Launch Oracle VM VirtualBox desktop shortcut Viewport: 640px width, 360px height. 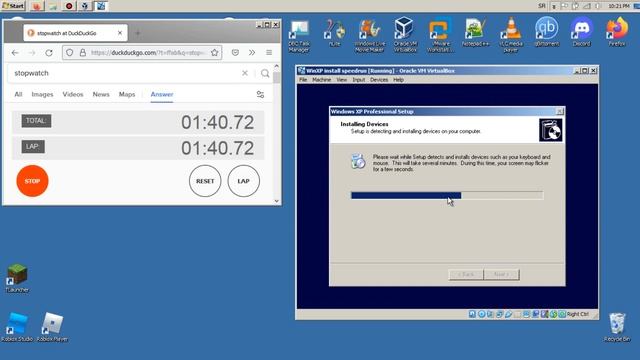click(404, 35)
